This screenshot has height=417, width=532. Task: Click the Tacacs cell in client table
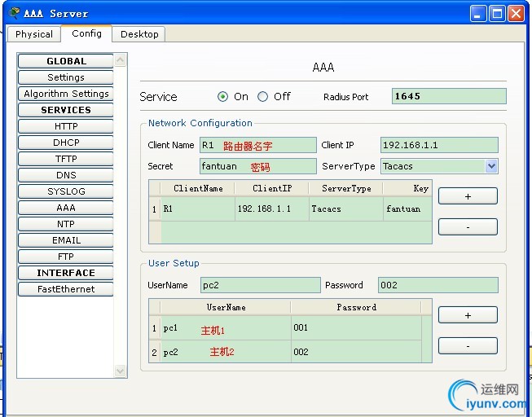tap(345, 208)
